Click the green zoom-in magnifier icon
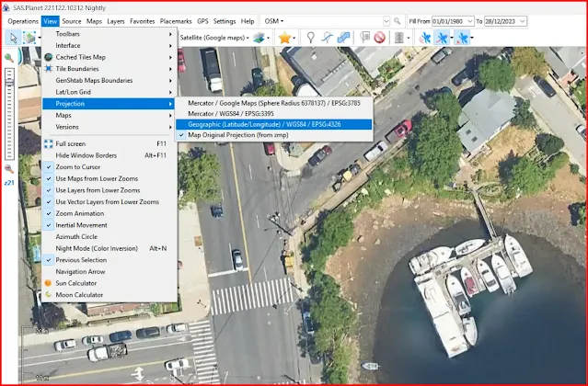Viewport: 588px width, 386px height. 9,58
